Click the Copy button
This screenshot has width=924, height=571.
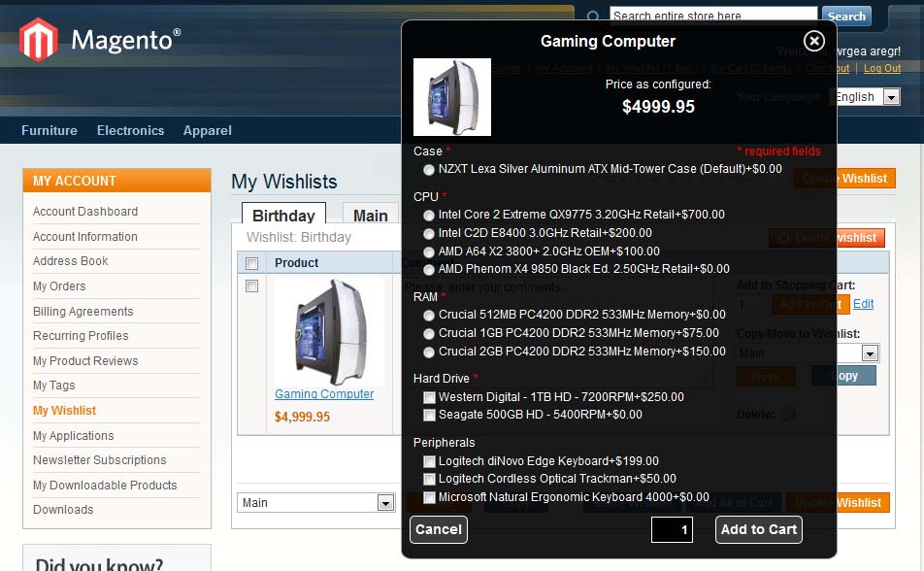[843, 376]
